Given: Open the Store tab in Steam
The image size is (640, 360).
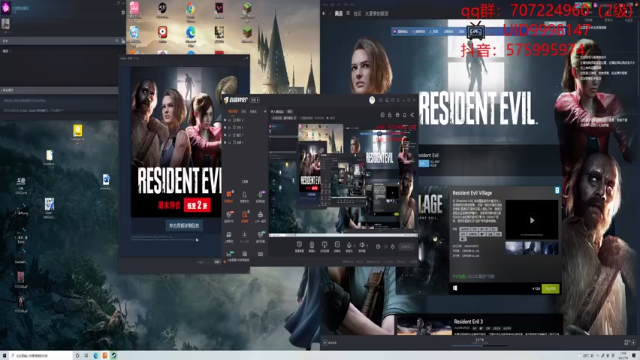Looking at the screenshot, I should click(x=339, y=13).
